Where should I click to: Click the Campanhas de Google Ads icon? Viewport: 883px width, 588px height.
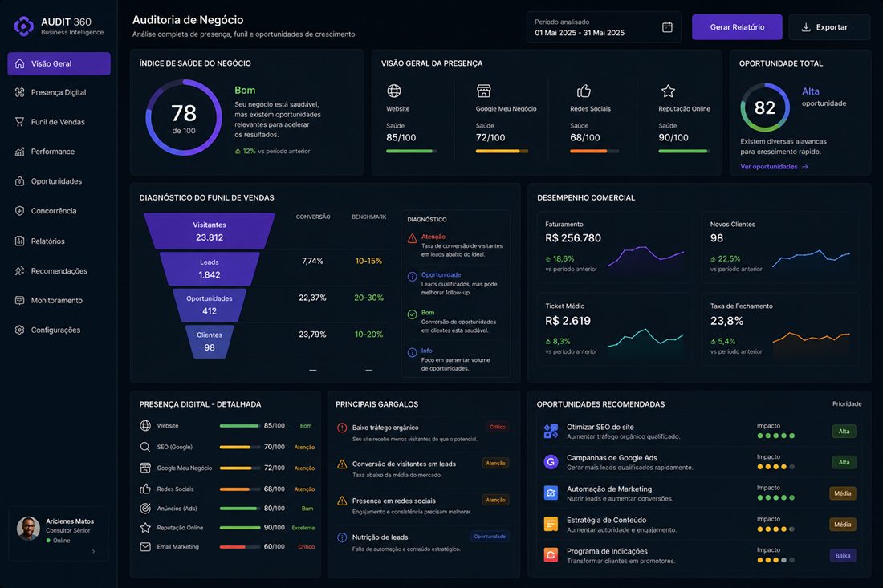tap(551, 462)
